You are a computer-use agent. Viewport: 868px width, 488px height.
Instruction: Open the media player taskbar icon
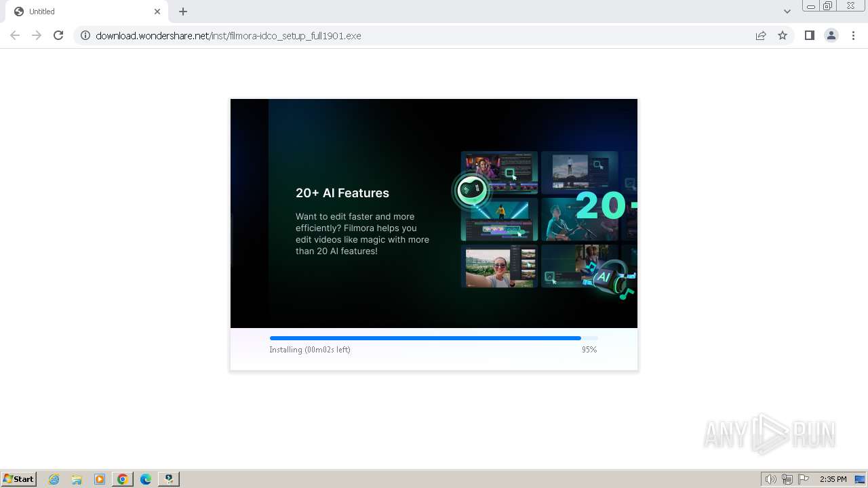[x=100, y=479]
